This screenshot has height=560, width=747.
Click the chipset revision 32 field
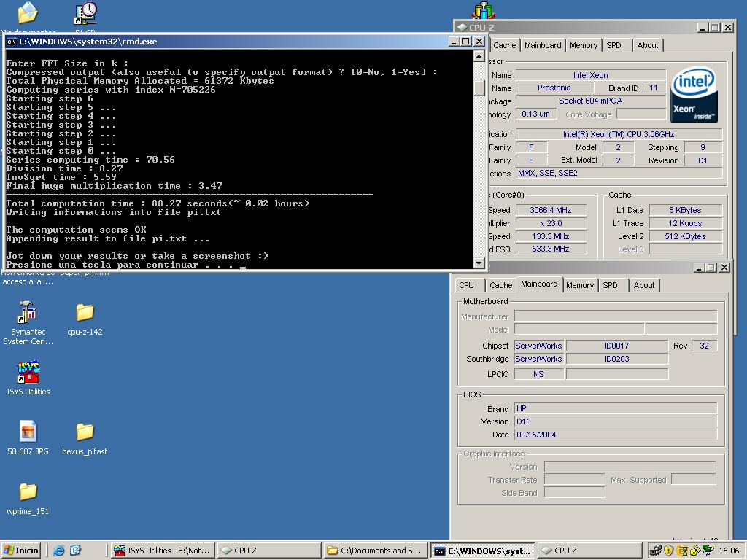704,346
